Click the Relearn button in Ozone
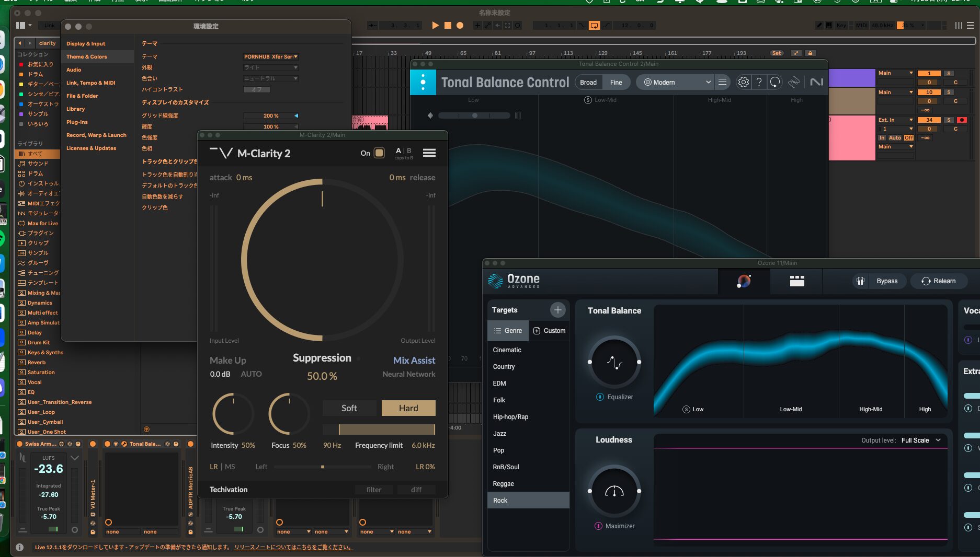980x557 pixels. [x=938, y=281]
